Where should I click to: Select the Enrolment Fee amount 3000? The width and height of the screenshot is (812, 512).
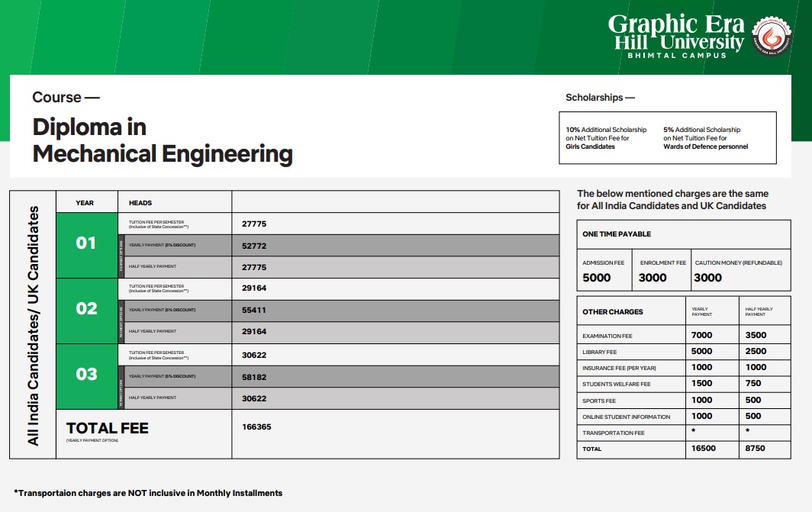point(652,278)
